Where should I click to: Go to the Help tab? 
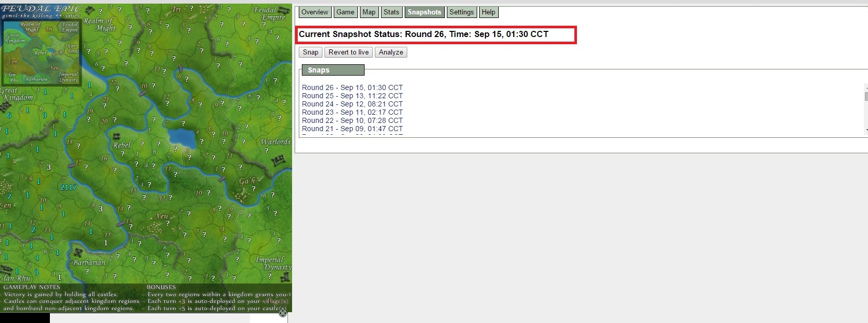click(488, 12)
